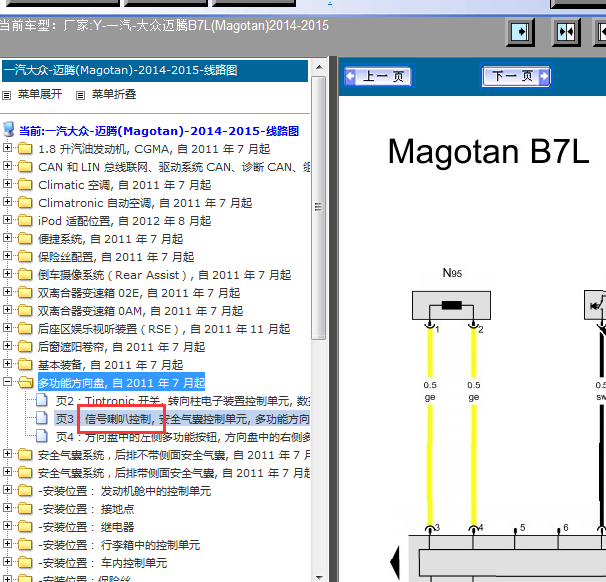The width and height of the screenshot is (606, 582).
Task: Open 页4 方向盘中的左侧多功能按钮 page
Action: point(182,437)
